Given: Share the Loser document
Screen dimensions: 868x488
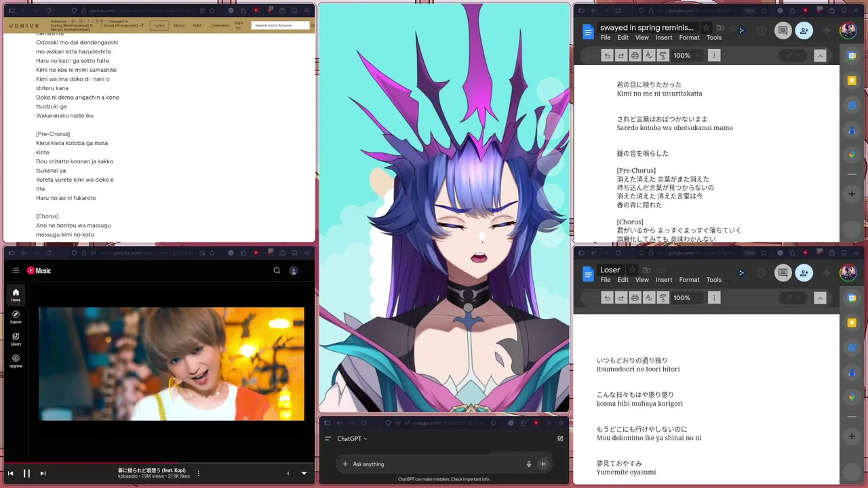Looking at the screenshot, I should coord(804,272).
